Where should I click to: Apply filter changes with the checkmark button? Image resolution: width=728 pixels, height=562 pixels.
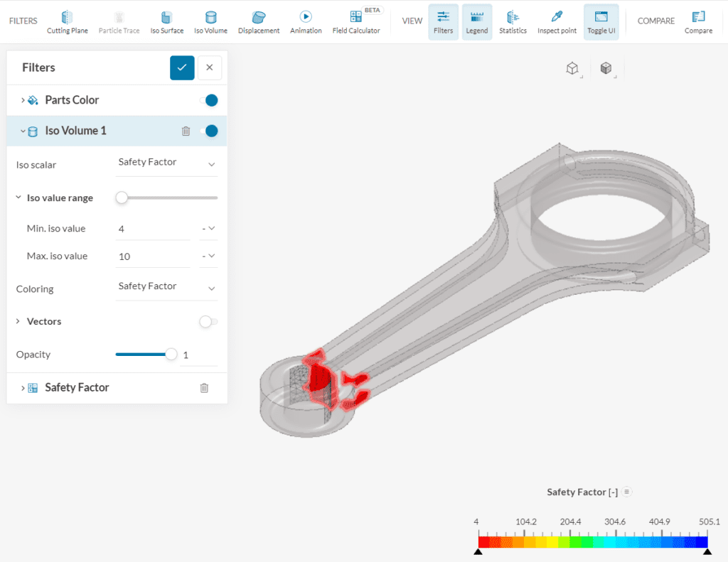(x=182, y=67)
